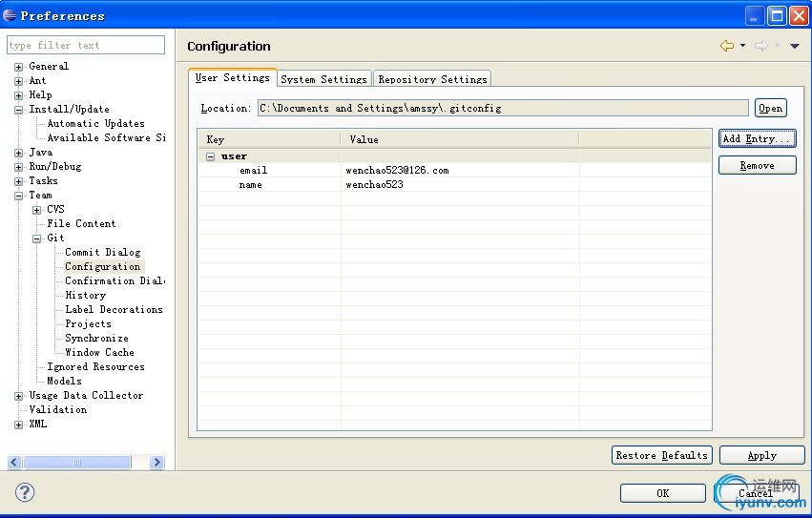The height and width of the screenshot is (518, 812).
Task: Expand the Java tree node
Action: click(19, 153)
